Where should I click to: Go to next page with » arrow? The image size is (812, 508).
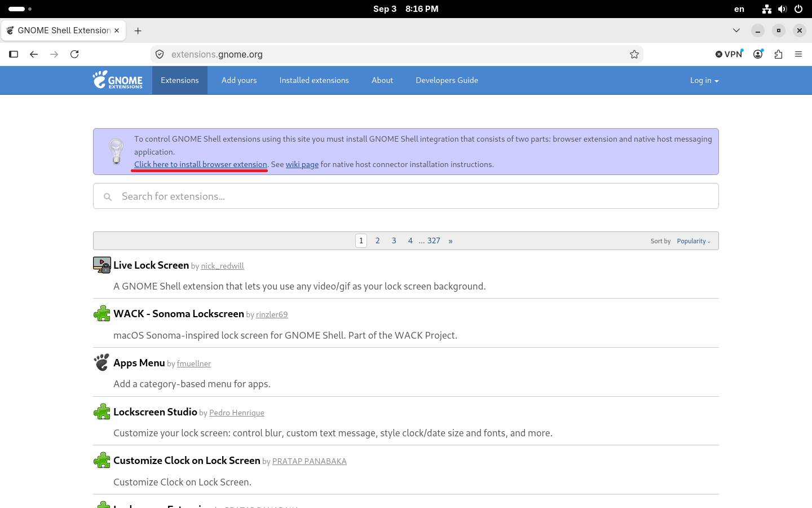click(x=451, y=240)
